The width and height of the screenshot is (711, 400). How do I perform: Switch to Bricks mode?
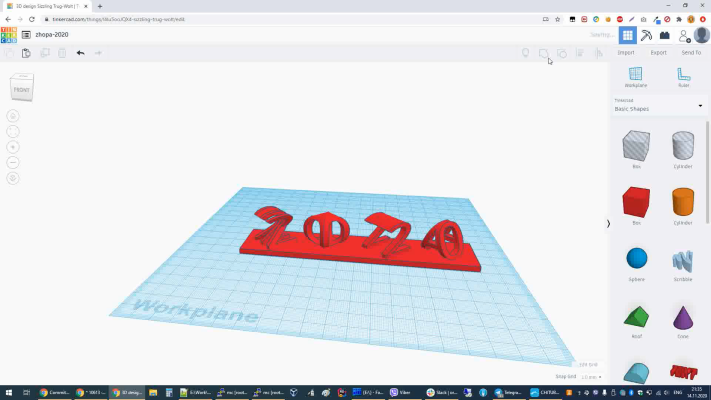665,35
